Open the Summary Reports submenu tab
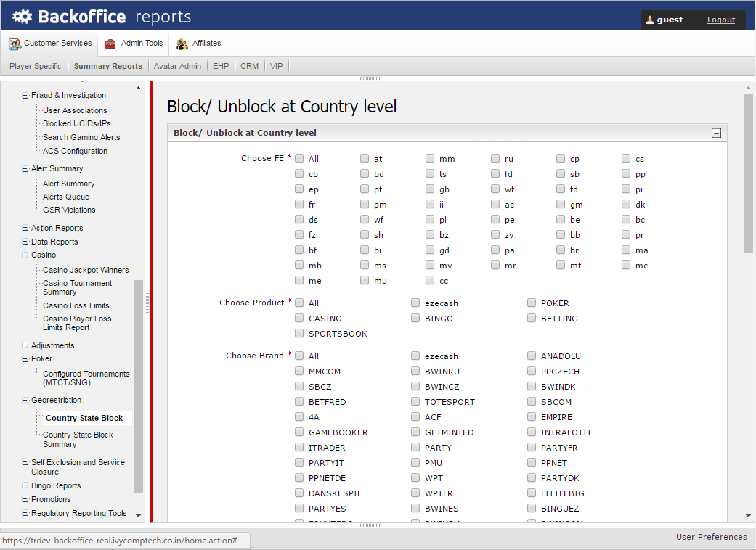This screenshot has height=550, width=756. pyautogui.click(x=108, y=66)
